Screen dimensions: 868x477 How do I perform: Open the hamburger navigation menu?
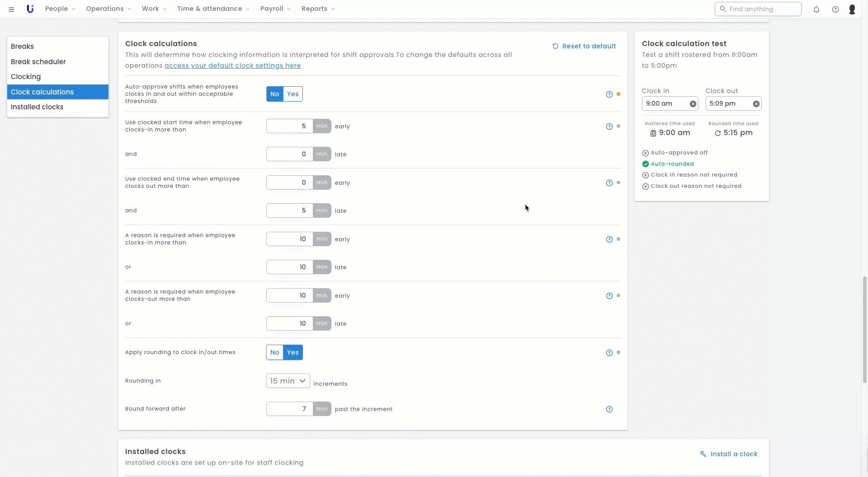[11, 9]
